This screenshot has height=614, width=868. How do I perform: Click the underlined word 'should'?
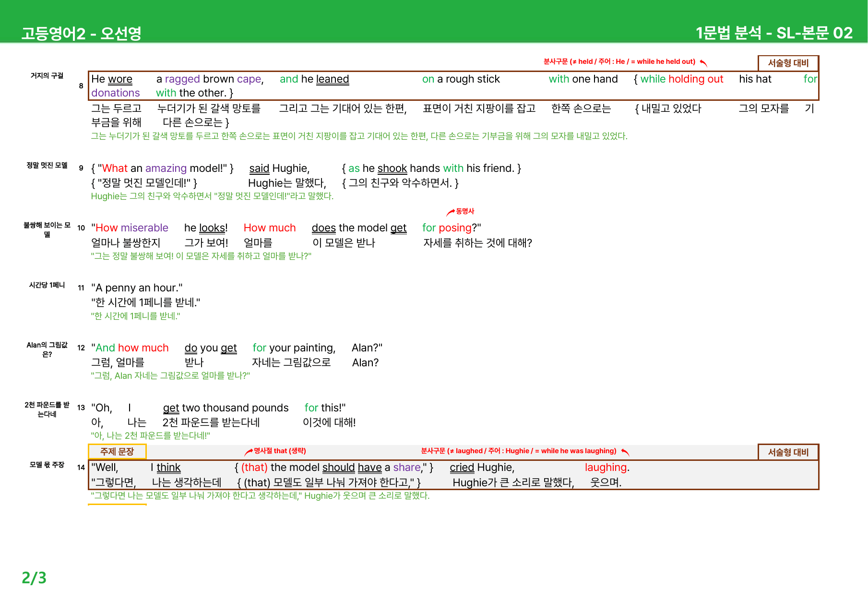(x=338, y=468)
